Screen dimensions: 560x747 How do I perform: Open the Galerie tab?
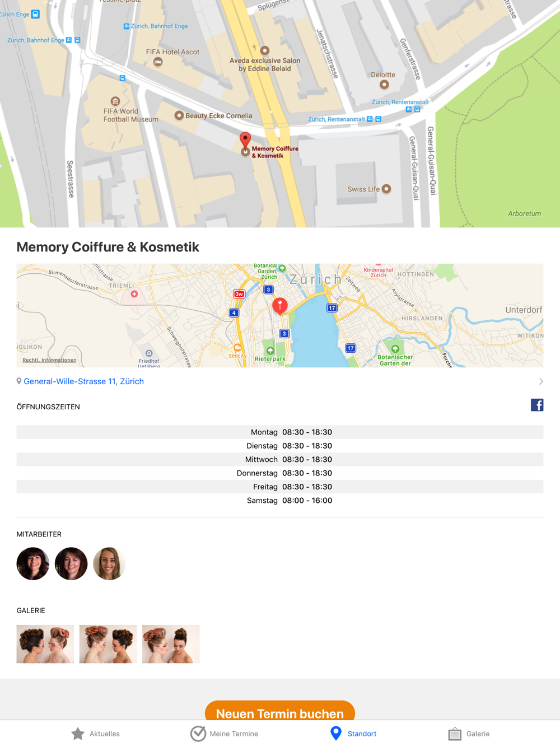(469, 734)
